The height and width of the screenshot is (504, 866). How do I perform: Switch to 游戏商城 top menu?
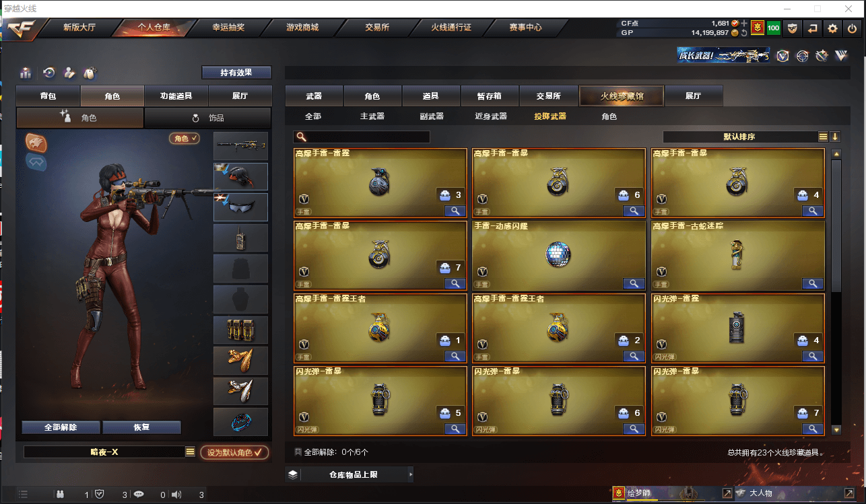[x=302, y=28]
